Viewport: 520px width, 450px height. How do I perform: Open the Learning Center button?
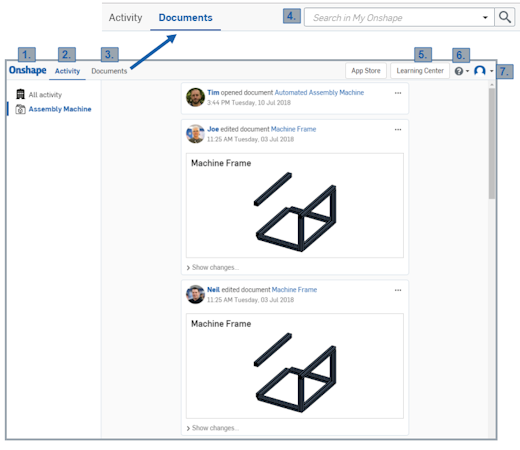tap(420, 71)
